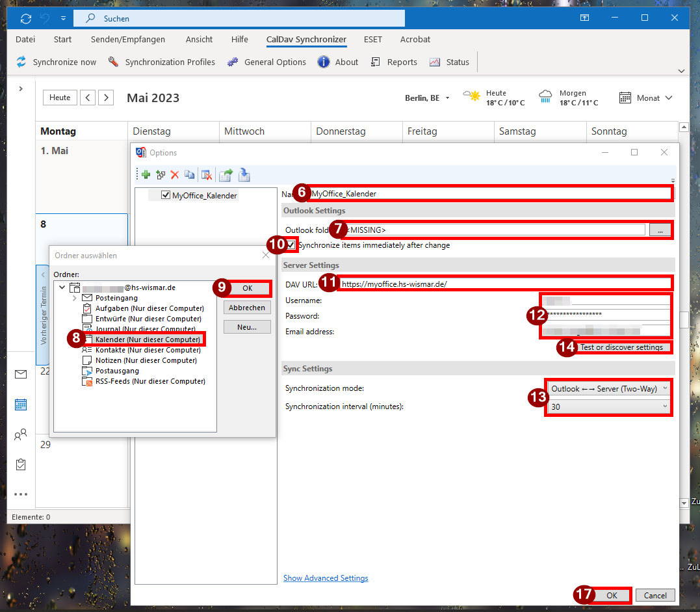700x612 pixels.
Task: Delete the selected profile with red X icon
Action: tap(175, 175)
